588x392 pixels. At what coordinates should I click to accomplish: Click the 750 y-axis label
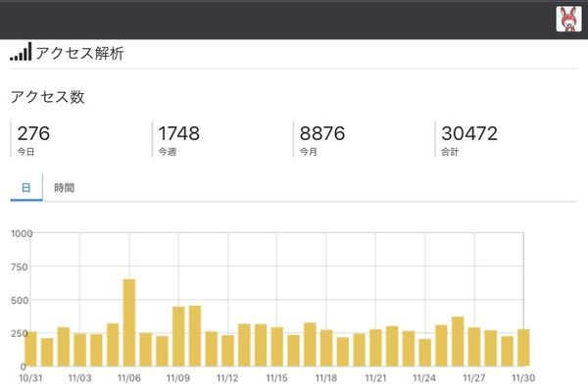point(20,268)
